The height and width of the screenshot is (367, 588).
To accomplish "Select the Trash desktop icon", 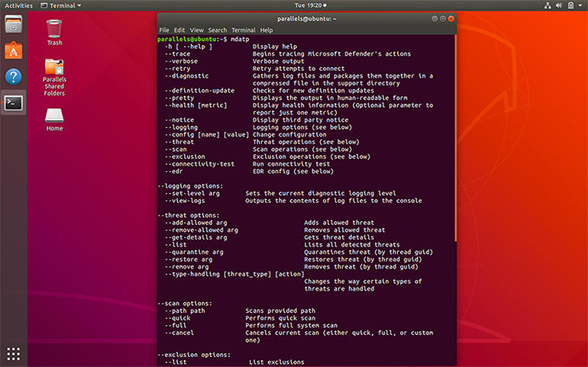I will [54, 31].
